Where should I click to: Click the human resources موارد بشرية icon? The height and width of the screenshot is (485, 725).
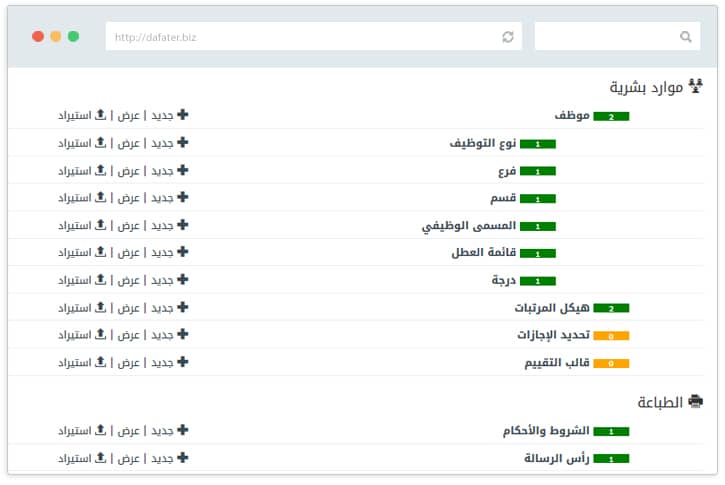pos(696,88)
